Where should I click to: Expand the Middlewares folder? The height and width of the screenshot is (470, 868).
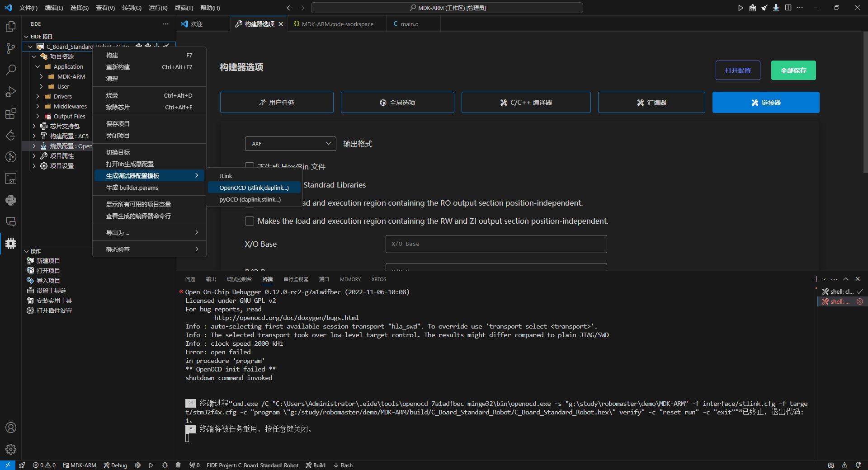pos(38,106)
